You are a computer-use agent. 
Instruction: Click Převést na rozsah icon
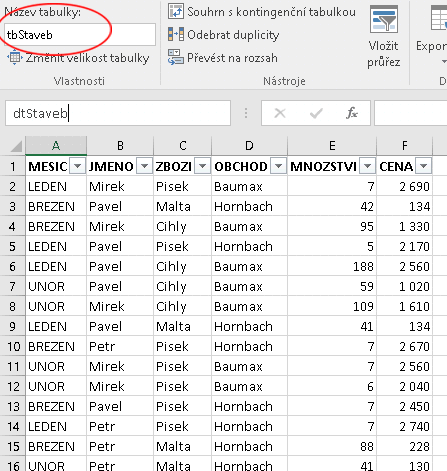pyautogui.click(x=176, y=57)
